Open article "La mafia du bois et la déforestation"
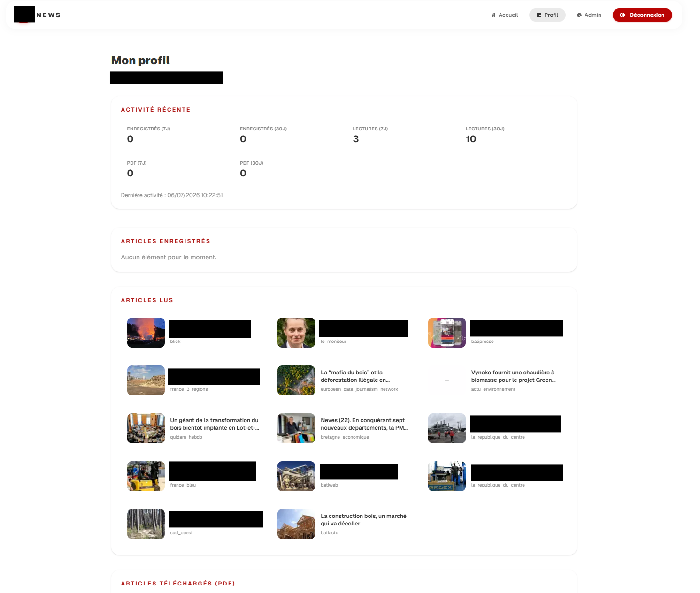This screenshot has width=700, height=593. [355, 376]
